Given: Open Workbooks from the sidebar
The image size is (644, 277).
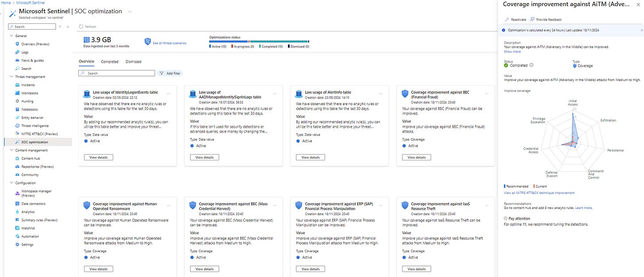Looking at the screenshot, I should pos(30,93).
